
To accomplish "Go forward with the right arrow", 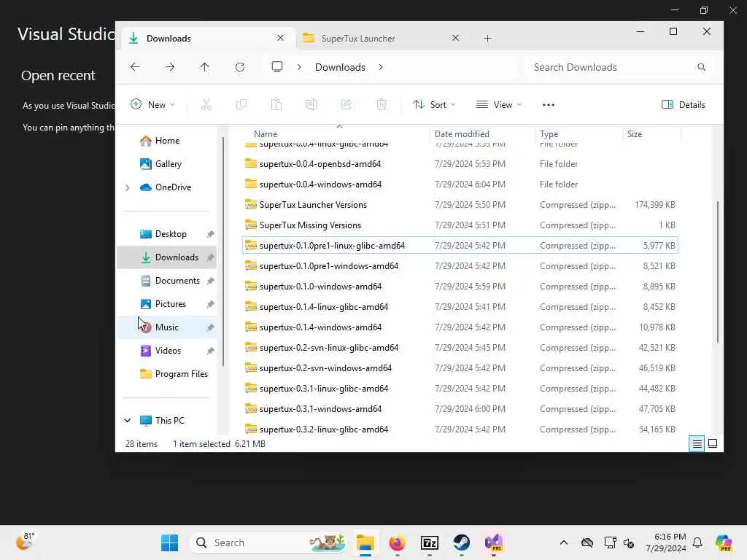I will (x=170, y=67).
